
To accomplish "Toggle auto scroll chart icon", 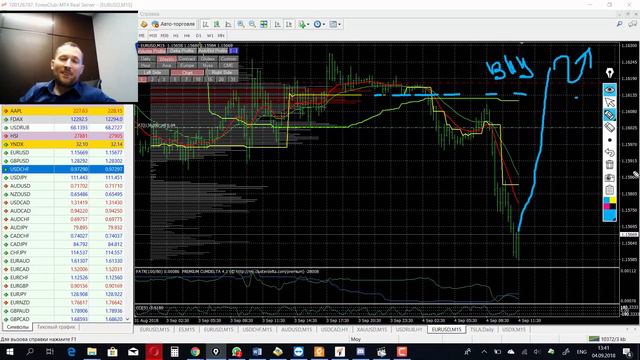I will (278, 24).
